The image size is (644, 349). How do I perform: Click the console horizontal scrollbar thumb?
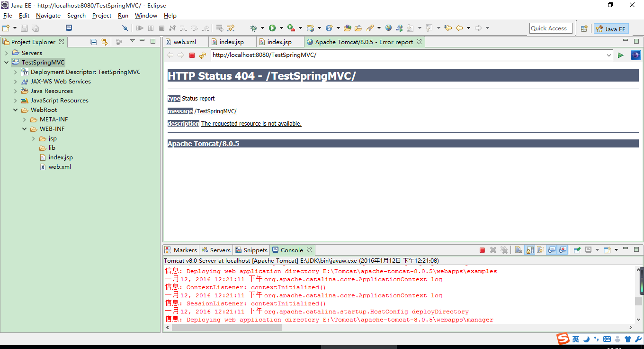pos(227,327)
